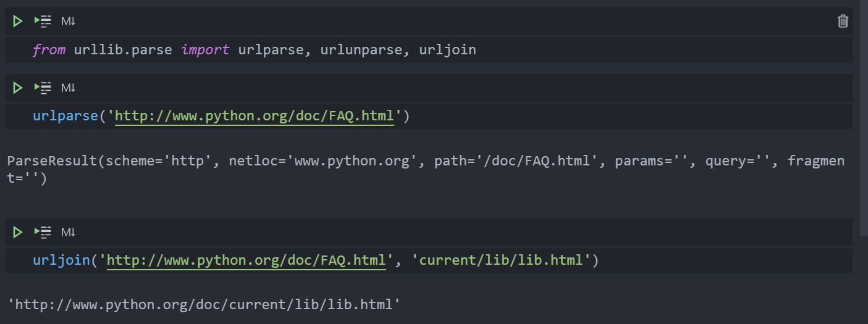Click run-below icon on the urlparse cell
Image resolution: width=868 pixels, height=324 pixels.
click(43, 88)
